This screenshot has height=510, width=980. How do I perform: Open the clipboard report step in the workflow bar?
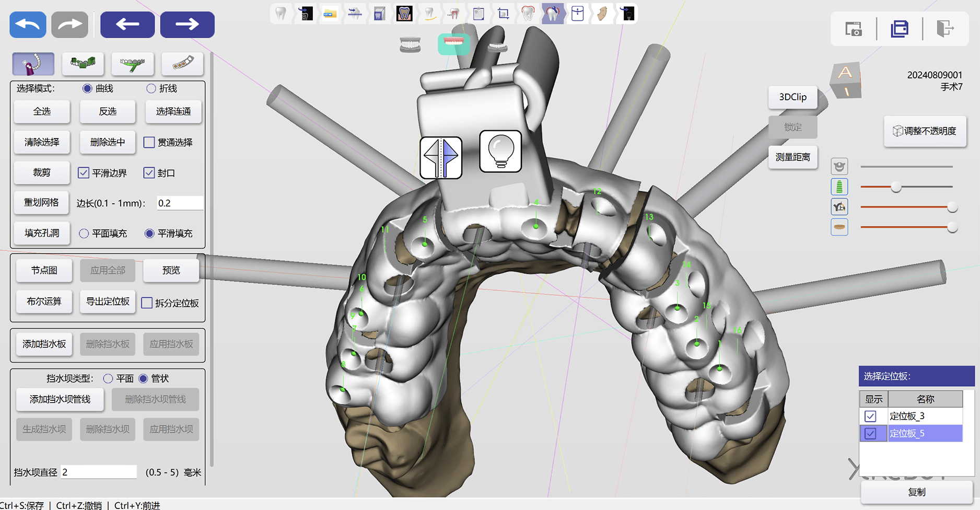478,14
